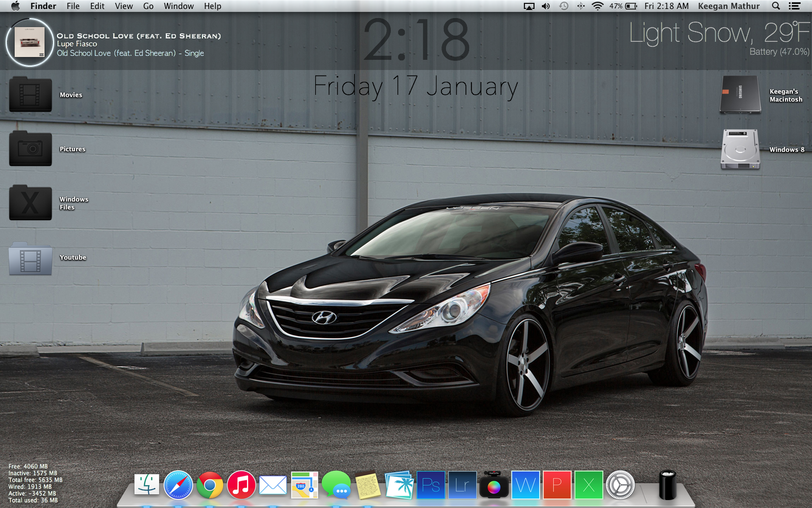Click the large 2:18 clock widget

(x=416, y=39)
